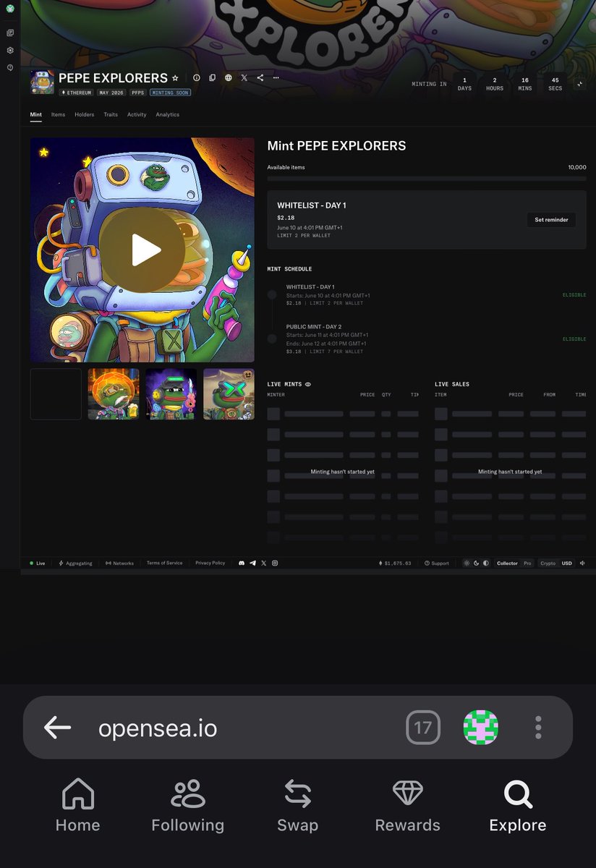Open collection info icon next to title
The width and height of the screenshot is (596, 868).
tap(196, 78)
